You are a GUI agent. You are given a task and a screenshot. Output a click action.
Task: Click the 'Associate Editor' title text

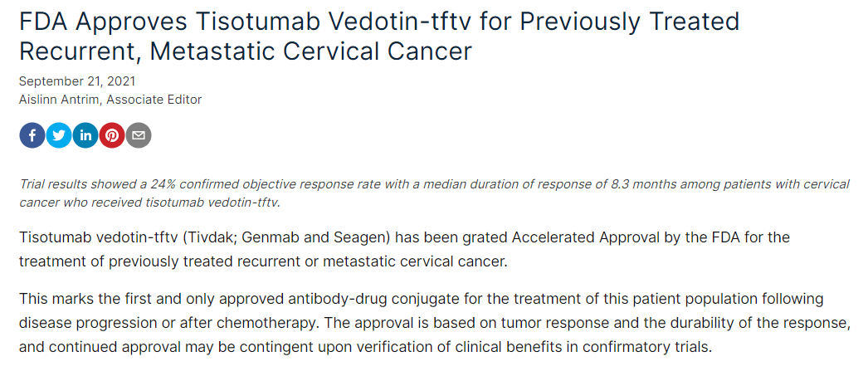(154, 100)
